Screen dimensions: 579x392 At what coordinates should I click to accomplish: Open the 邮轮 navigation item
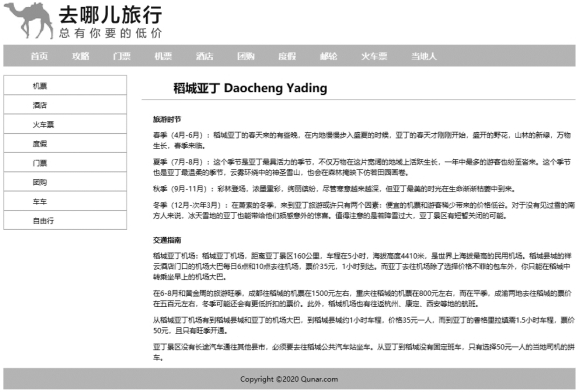[x=329, y=56]
